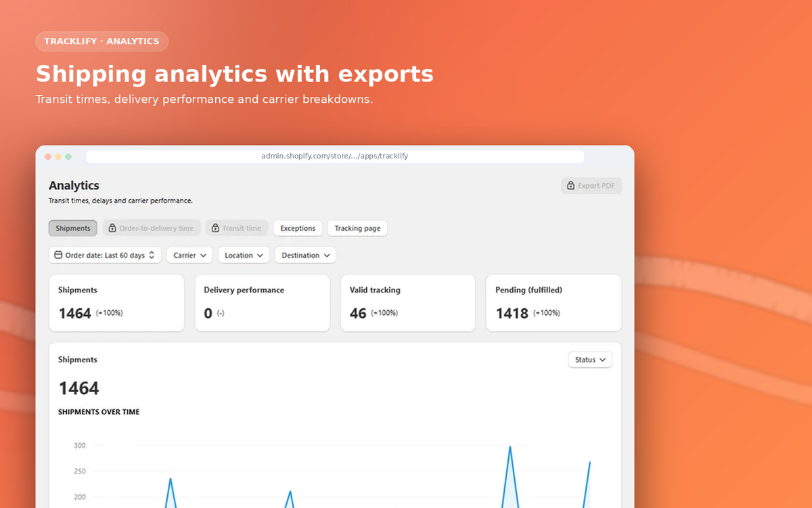The width and height of the screenshot is (812, 508).
Task: Click the Delivery performance summary card
Action: coord(263,303)
